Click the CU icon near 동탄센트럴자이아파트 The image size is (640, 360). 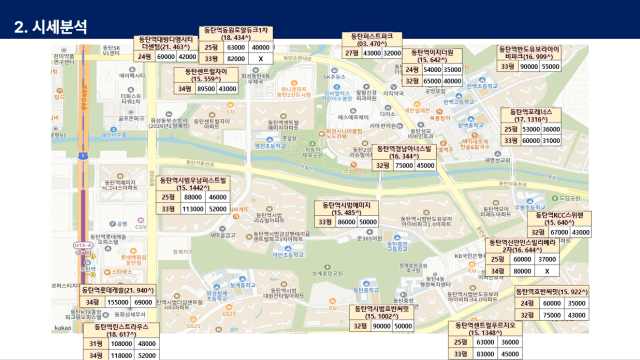230,105
